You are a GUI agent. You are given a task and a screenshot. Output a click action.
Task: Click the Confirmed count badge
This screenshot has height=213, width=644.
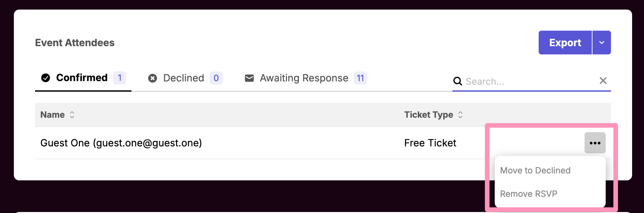(120, 78)
